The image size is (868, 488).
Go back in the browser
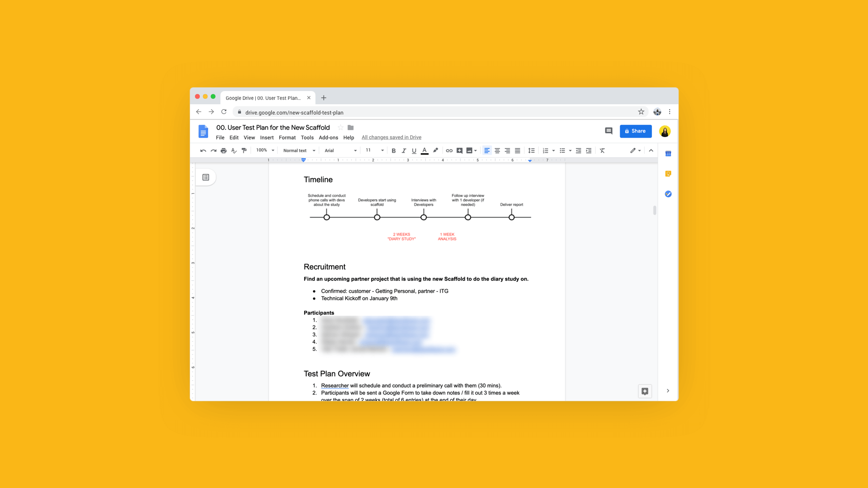(198, 112)
